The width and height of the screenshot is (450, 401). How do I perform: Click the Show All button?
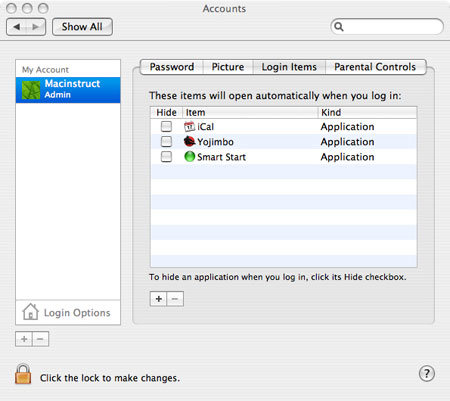(x=82, y=27)
